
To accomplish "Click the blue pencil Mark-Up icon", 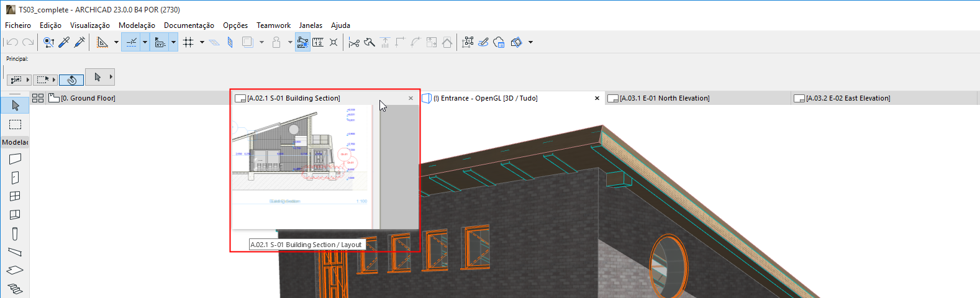I will (x=483, y=42).
